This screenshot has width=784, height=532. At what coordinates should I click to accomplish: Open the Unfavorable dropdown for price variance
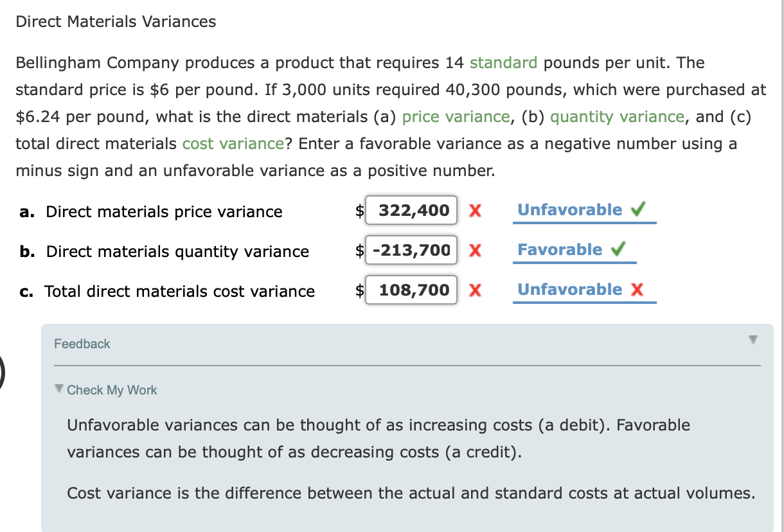click(569, 209)
